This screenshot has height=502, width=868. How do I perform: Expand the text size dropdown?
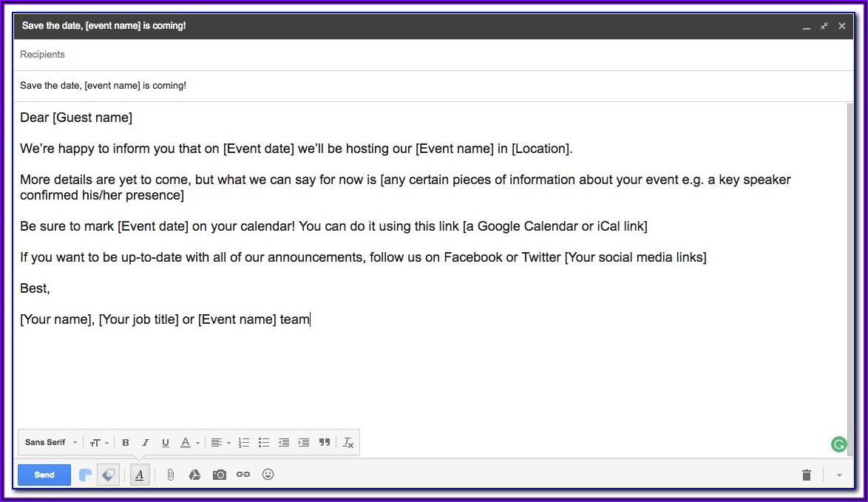(98, 443)
